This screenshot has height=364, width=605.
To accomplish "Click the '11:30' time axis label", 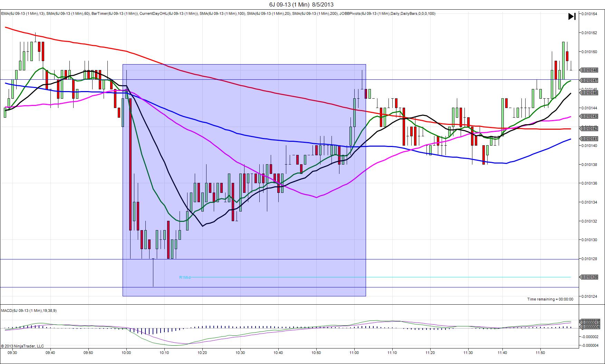I will pos(468,353).
